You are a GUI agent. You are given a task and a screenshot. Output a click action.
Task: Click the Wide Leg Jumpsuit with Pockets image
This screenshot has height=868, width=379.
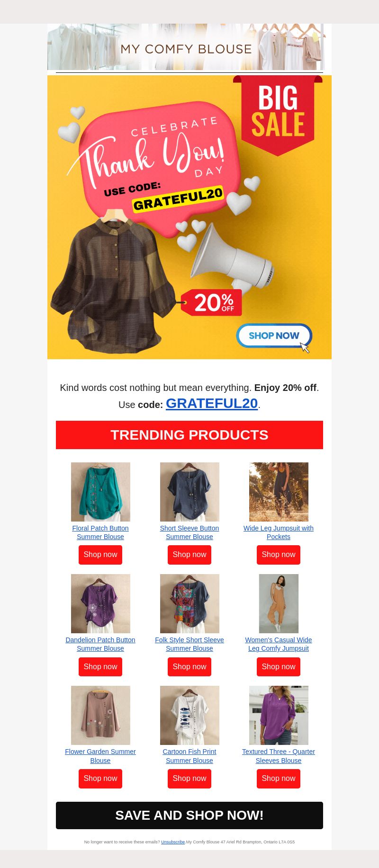click(279, 492)
